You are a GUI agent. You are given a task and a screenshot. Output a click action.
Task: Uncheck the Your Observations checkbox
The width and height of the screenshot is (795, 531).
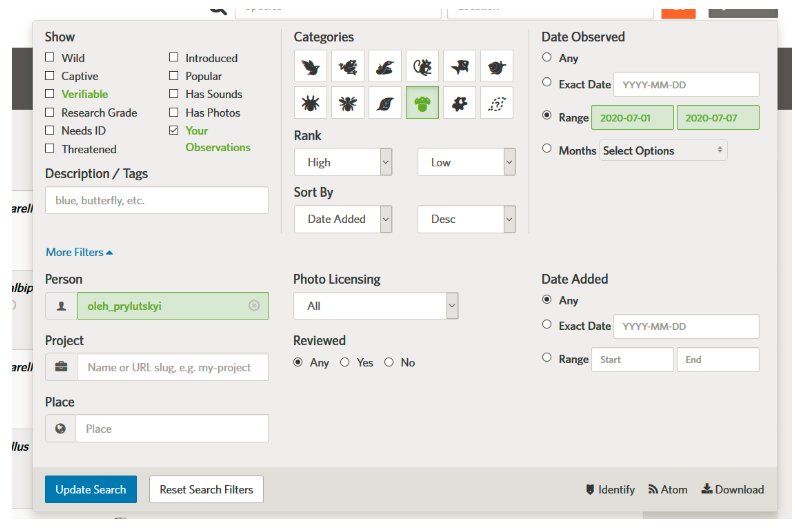pyautogui.click(x=174, y=131)
